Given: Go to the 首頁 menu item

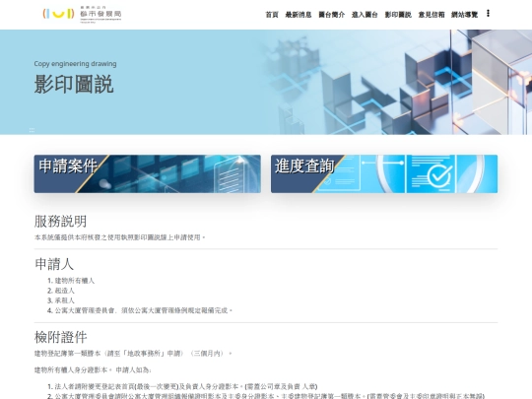Looking at the screenshot, I should [x=272, y=15].
